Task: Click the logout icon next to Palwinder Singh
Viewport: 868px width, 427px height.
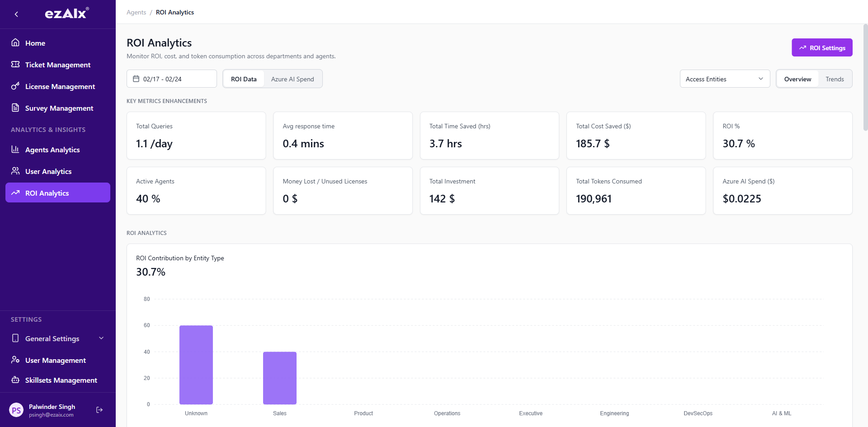Action: tap(99, 410)
